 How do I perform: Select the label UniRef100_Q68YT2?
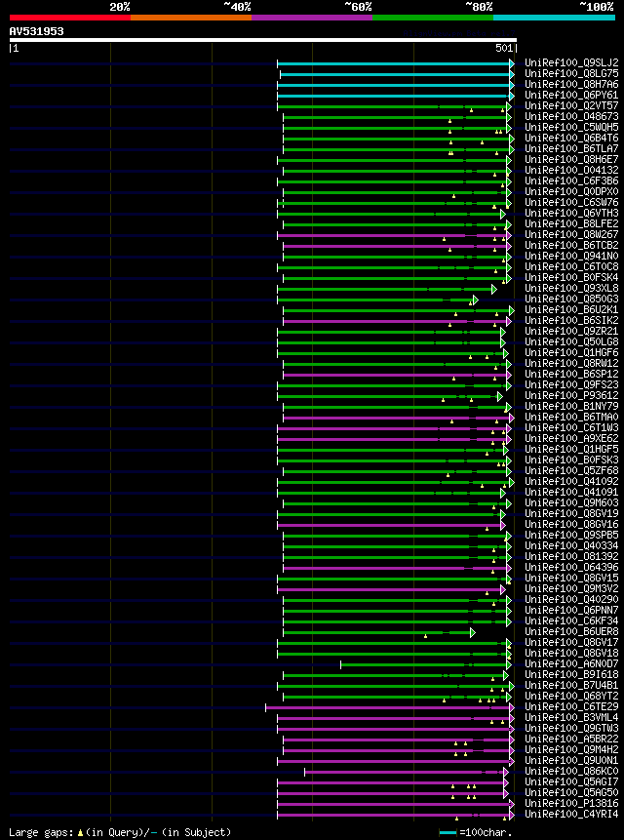[x=571, y=696]
